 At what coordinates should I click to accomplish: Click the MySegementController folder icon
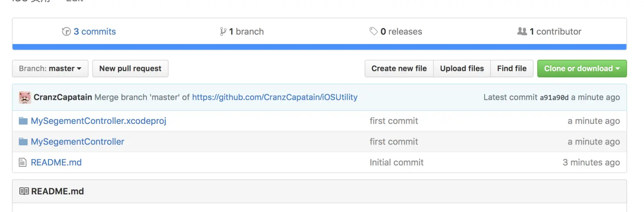click(23, 141)
